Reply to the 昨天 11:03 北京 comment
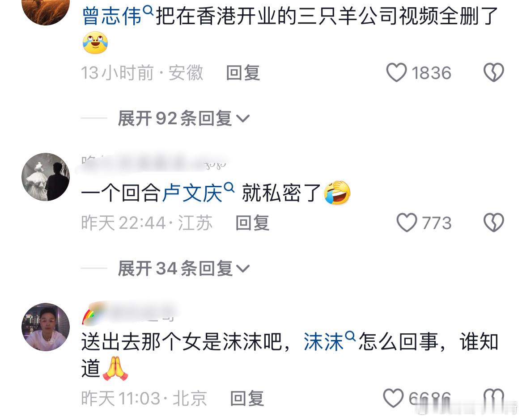Viewport: 522px width, 420px height. pyautogui.click(x=247, y=399)
